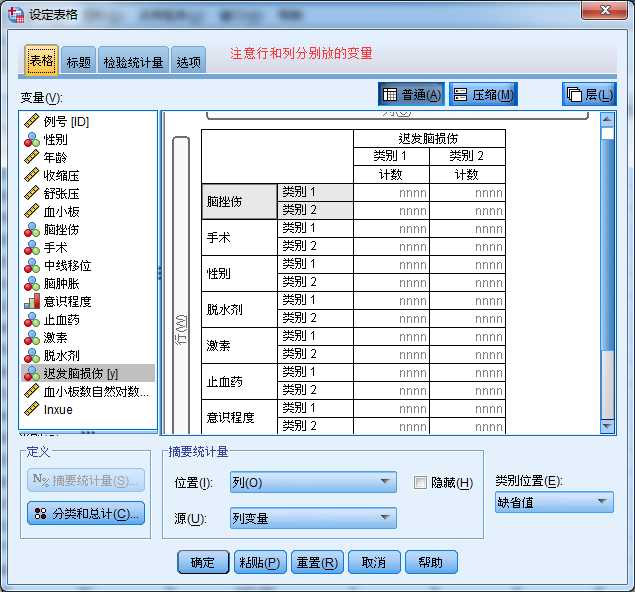Select the 迟发脑损伤 column header in preview
Image resolution: width=635 pixels, height=592 pixels.
point(429,138)
